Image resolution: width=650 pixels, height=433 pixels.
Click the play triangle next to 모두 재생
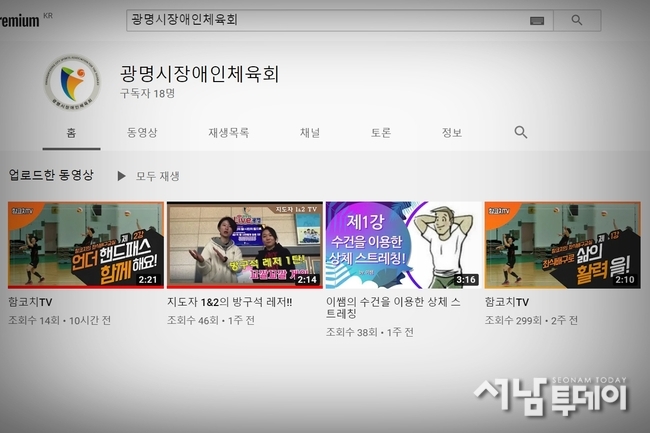click(x=121, y=176)
